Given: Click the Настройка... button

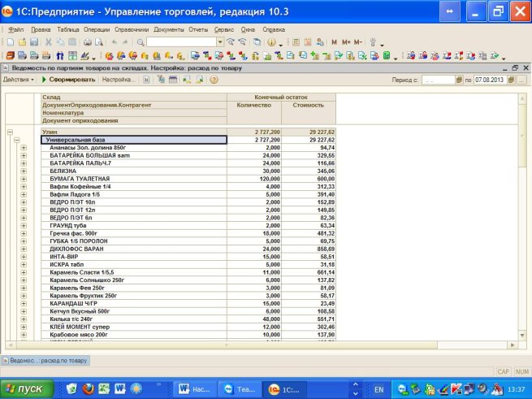Looking at the screenshot, I should coord(117,80).
